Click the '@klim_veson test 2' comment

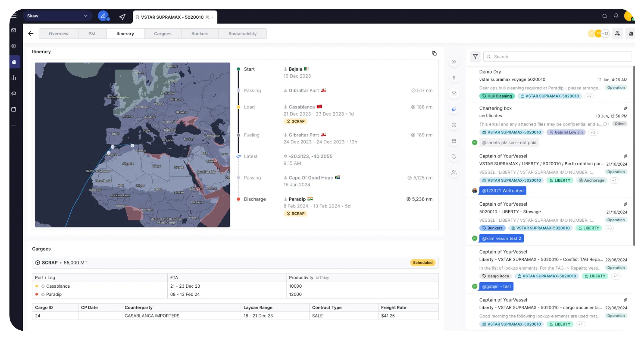[x=501, y=238]
